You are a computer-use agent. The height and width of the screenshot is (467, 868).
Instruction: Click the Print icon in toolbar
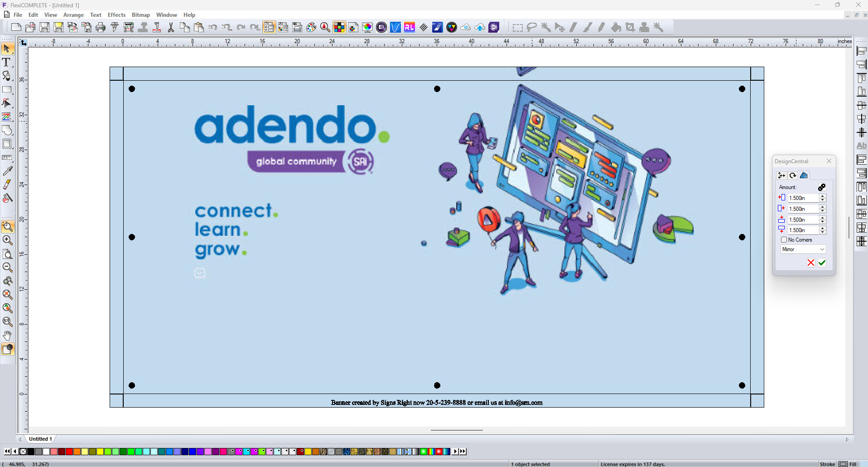click(x=101, y=27)
